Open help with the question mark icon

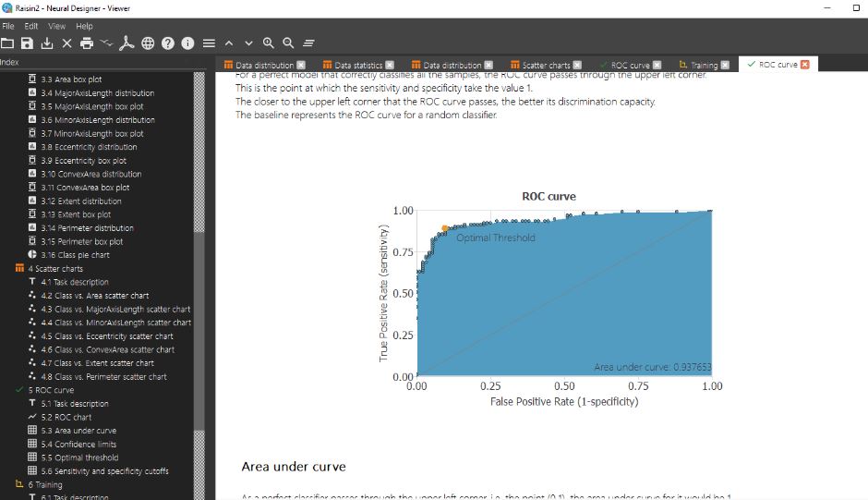(168, 43)
